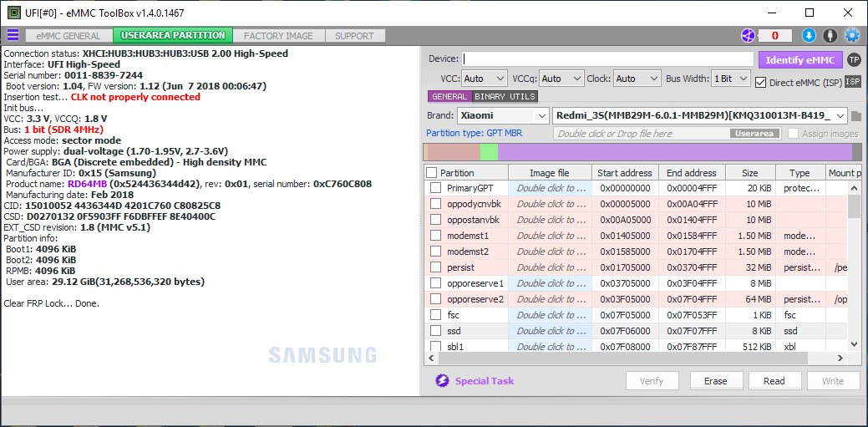Click the Image file cell for ssd

(550, 331)
